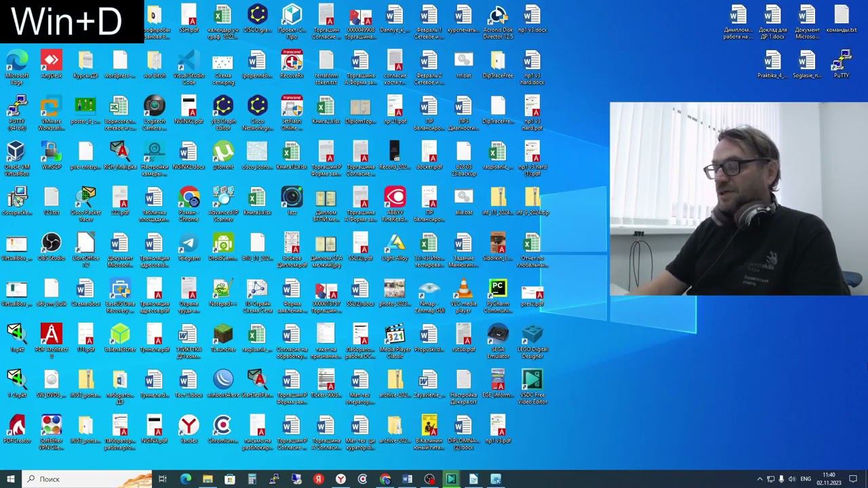Open the Visual Studio Code desktop shortcut

coord(188,61)
